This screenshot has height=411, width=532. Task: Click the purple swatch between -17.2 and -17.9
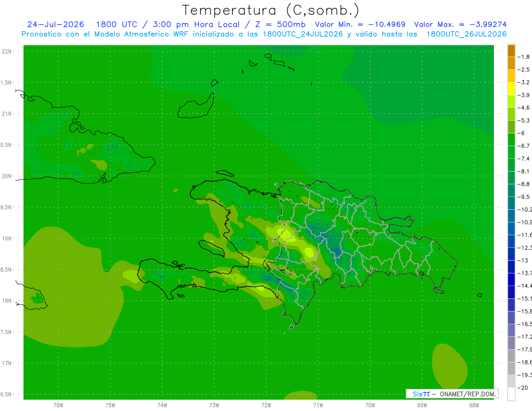[511, 343]
